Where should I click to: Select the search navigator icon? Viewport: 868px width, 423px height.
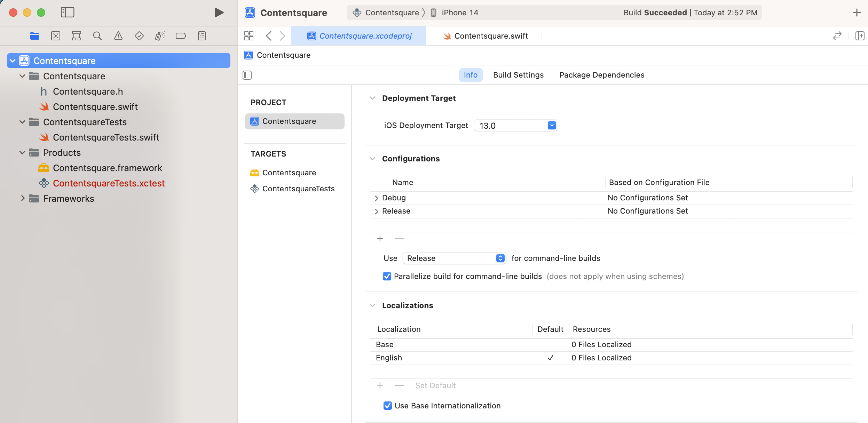point(97,36)
